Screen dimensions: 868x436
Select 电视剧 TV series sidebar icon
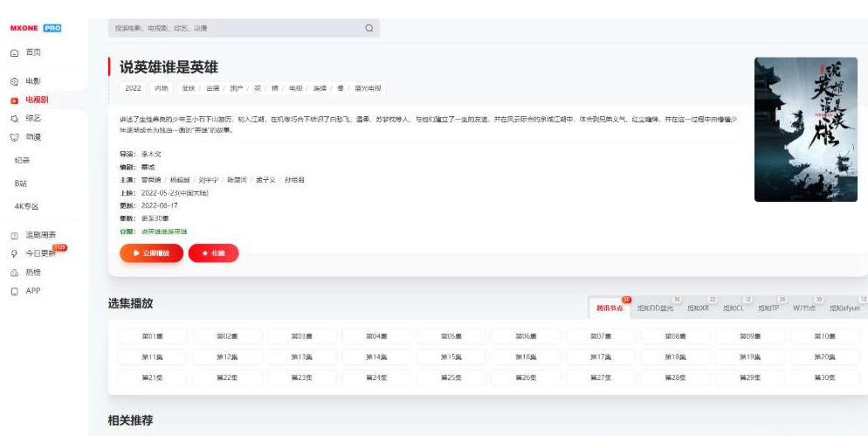pos(14,100)
